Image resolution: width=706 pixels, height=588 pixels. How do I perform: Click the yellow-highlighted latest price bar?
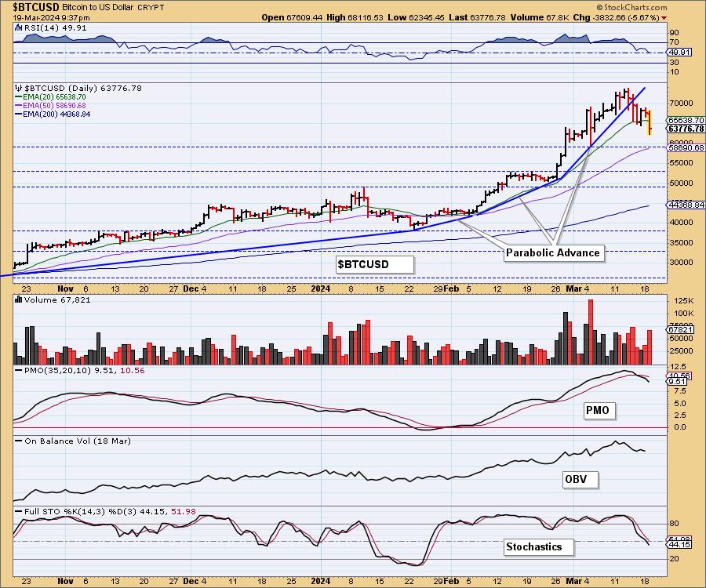click(650, 123)
